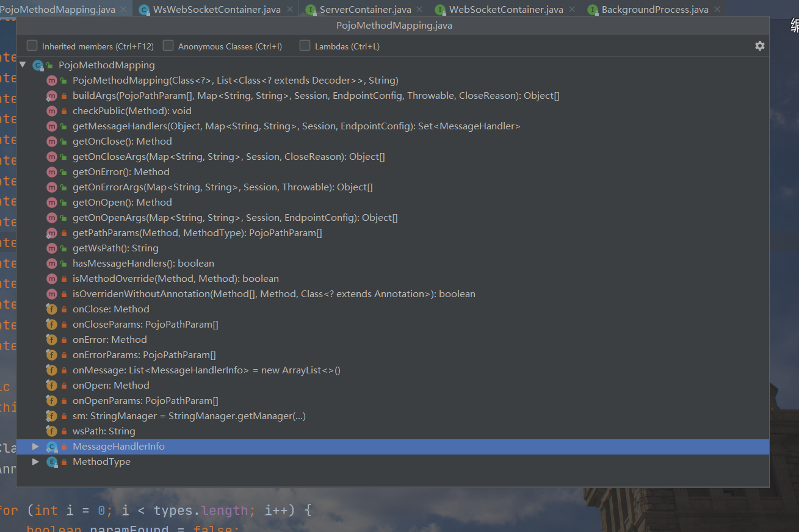The width and height of the screenshot is (799, 532).
Task: Select the PojoMethodMapping root class row
Action: tap(392, 65)
